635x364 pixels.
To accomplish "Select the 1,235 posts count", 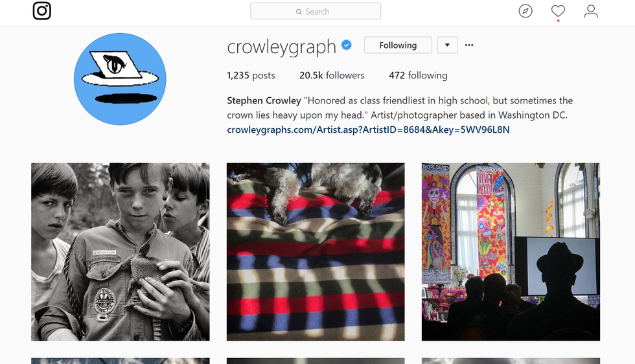I will 251,75.
